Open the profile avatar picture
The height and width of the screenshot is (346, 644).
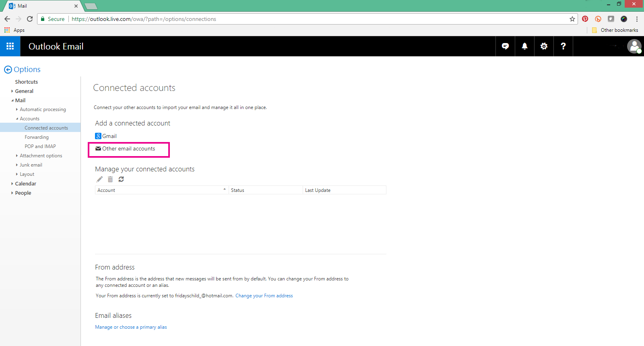click(634, 46)
